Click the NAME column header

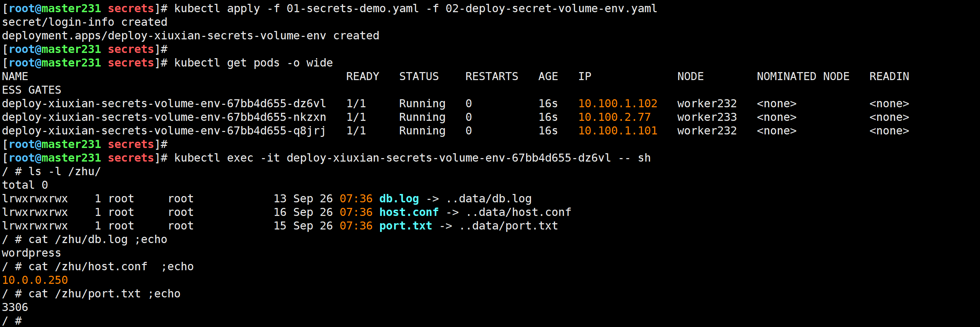coord(15,76)
